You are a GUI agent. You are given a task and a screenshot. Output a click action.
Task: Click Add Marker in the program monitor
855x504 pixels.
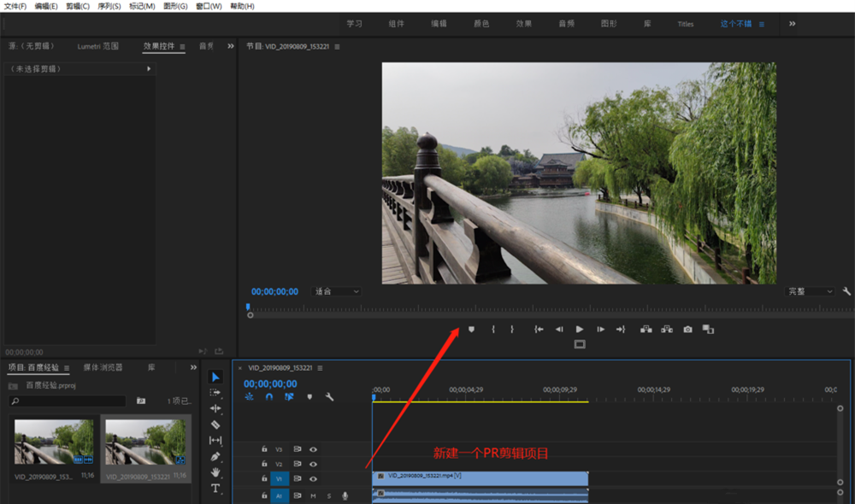tap(471, 329)
